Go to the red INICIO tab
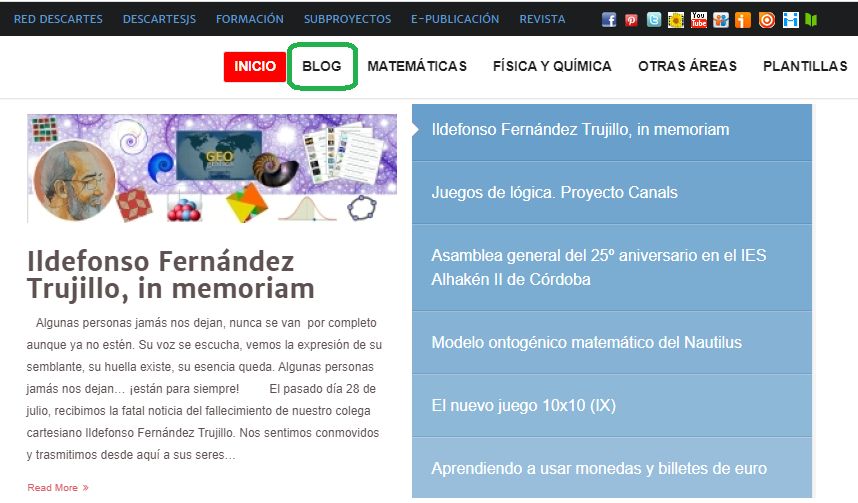This screenshot has height=503, width=858. [255, 66]
